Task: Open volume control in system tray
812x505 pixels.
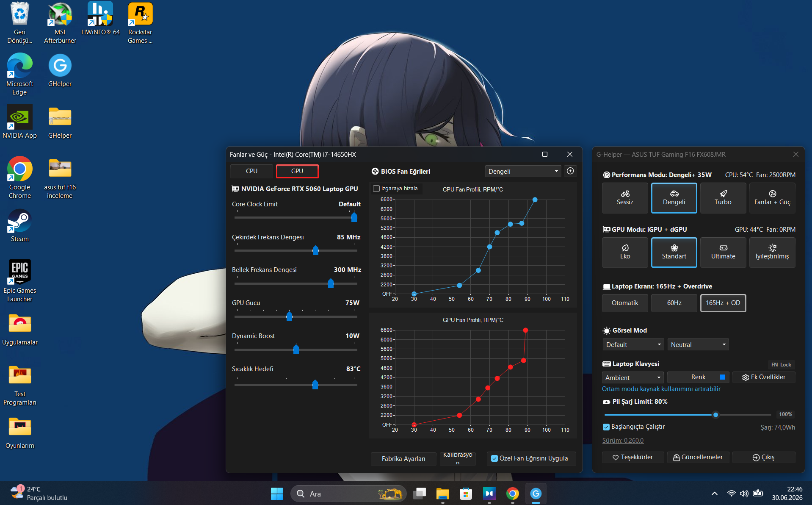Action: tap(744, 494)
